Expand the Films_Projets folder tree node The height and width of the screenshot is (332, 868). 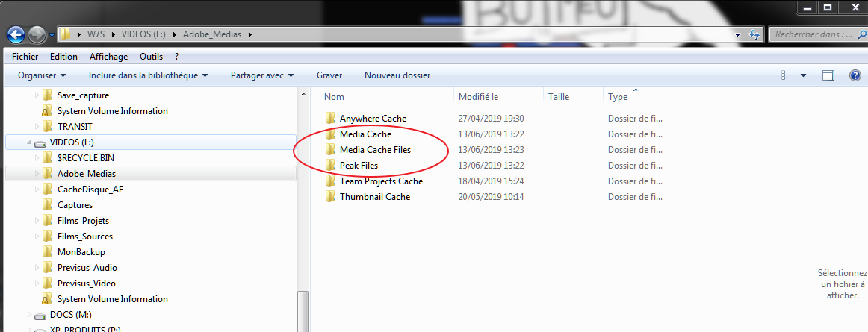point(37,221)
